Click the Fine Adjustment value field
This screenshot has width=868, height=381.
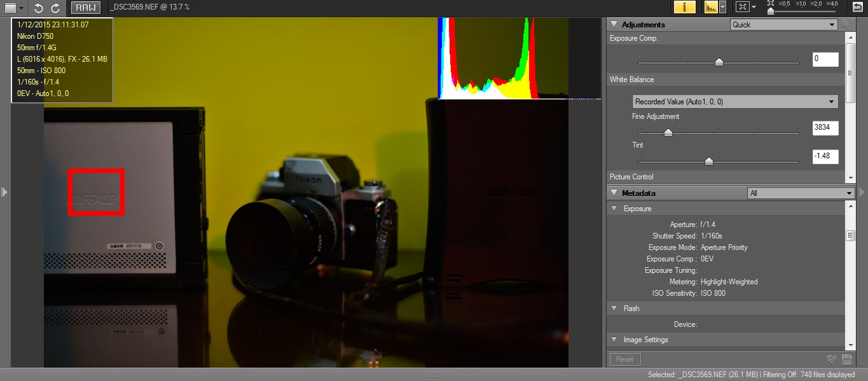click(x=825, y=128)
